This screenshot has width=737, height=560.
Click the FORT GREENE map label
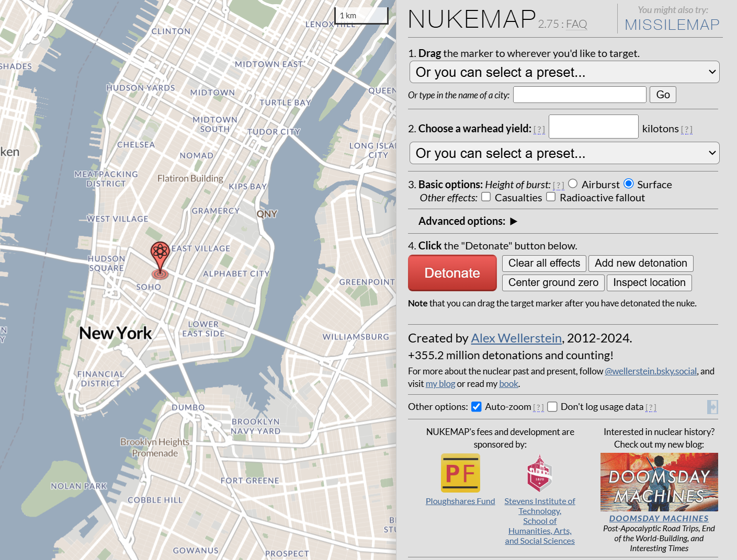click(250, 481)
